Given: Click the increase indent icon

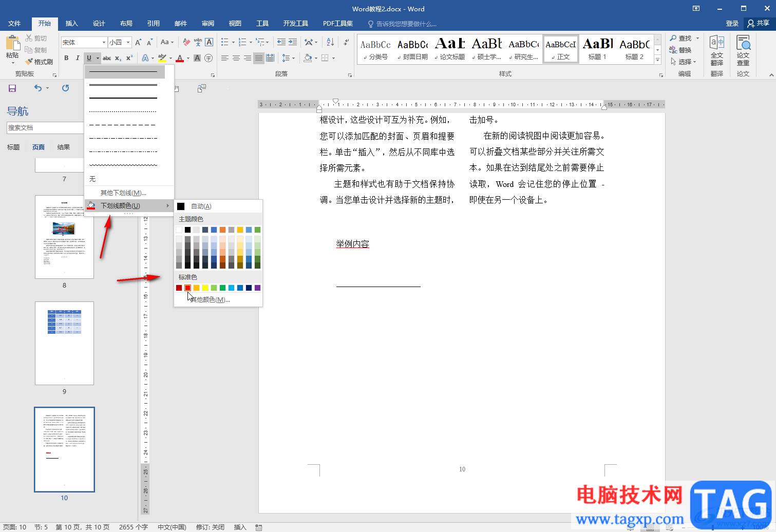Looking at the screenshot, I should coord(294,42).
